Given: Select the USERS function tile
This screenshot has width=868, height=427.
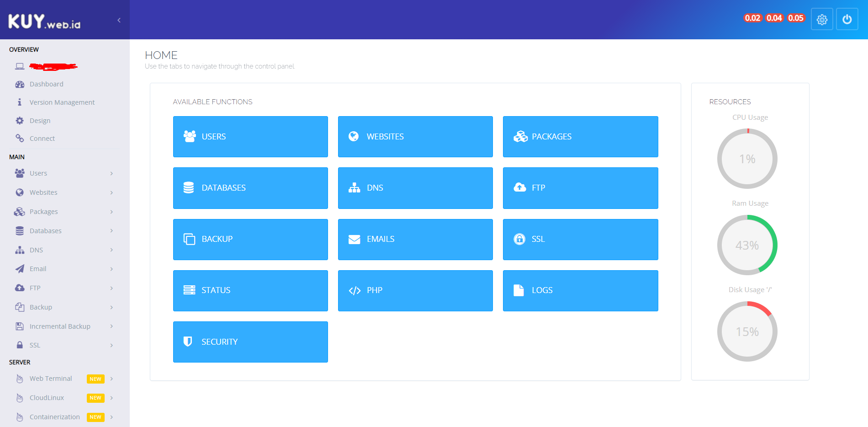Looking at the screenshot, I should click(250, 136).
